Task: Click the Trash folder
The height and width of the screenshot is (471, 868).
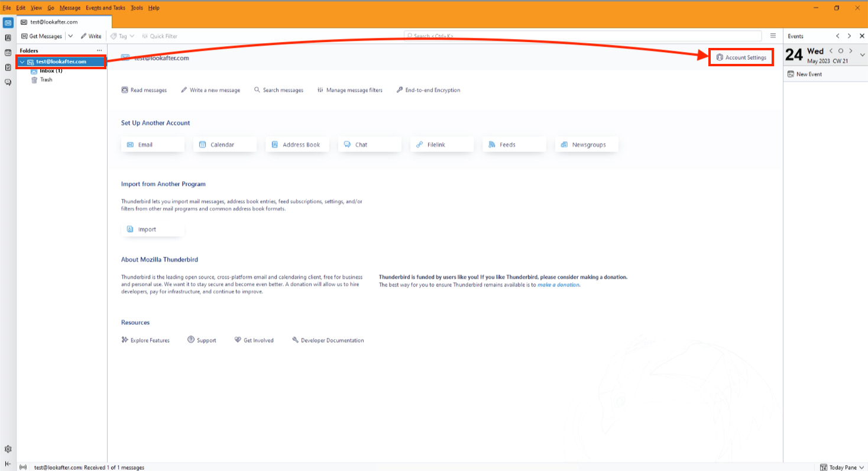Action: [46, 80]
